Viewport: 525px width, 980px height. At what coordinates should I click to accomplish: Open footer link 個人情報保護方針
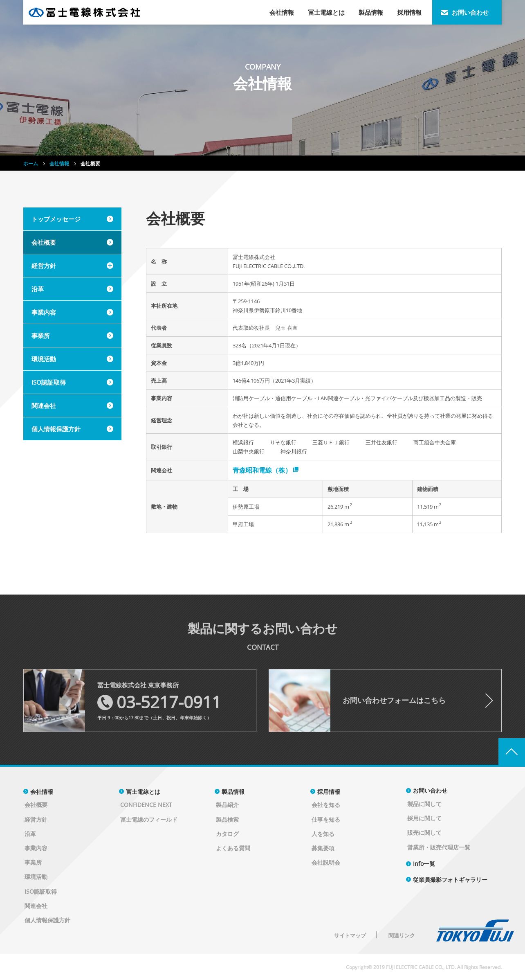click(47, 920)
